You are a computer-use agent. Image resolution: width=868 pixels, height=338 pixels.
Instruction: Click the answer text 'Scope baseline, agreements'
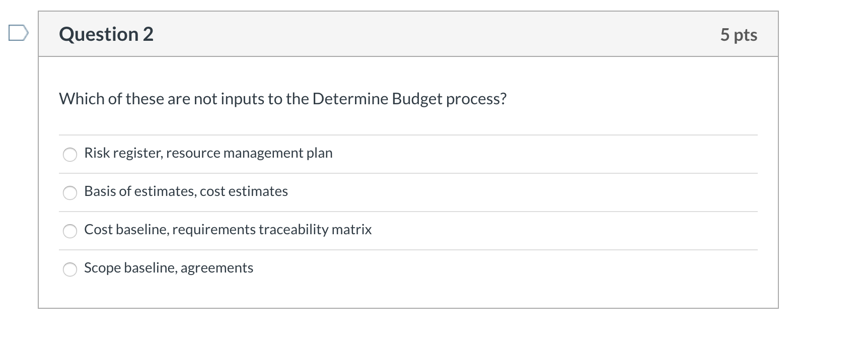click(168, 268)
